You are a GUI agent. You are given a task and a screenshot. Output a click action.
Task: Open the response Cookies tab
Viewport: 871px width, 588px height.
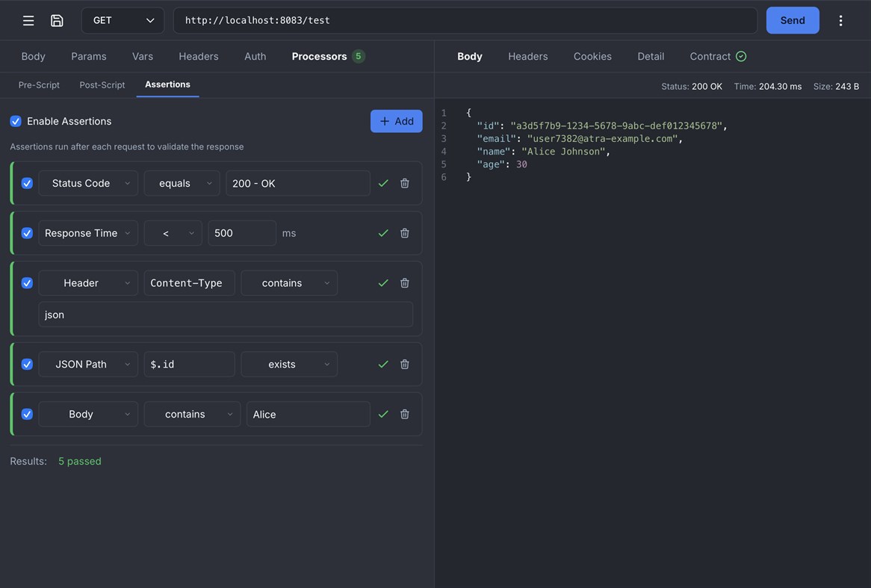click(592, 56)
